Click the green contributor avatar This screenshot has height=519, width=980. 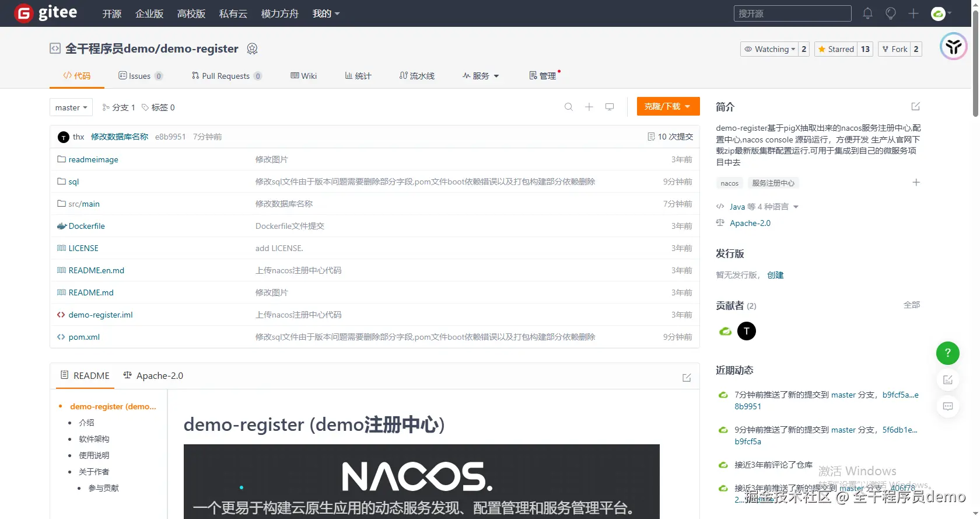coord(725,331)
